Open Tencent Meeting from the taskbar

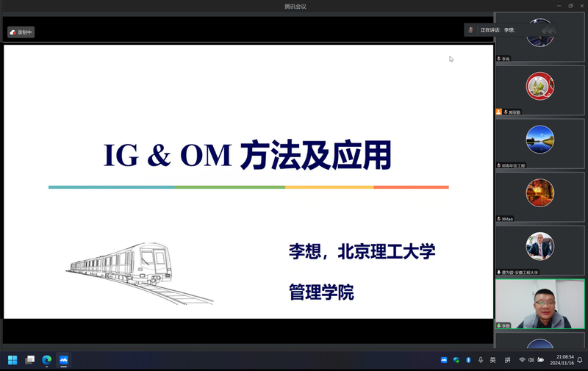(64, 360)
